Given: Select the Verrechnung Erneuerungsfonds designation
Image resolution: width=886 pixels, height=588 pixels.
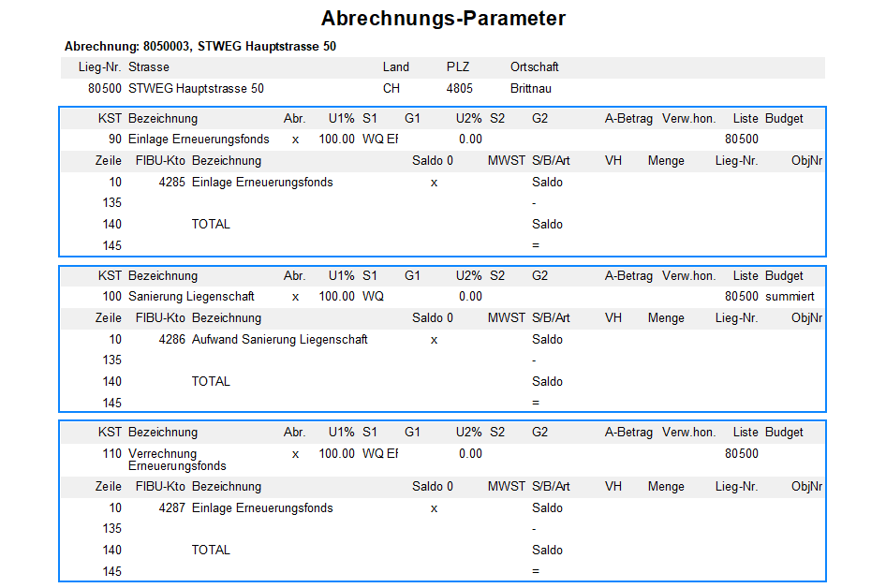Looking at the screenshot, I should coord(177,460).
